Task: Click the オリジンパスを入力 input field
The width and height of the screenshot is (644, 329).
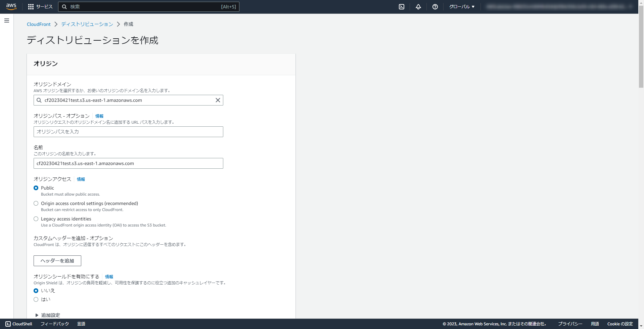Action: 128,131
